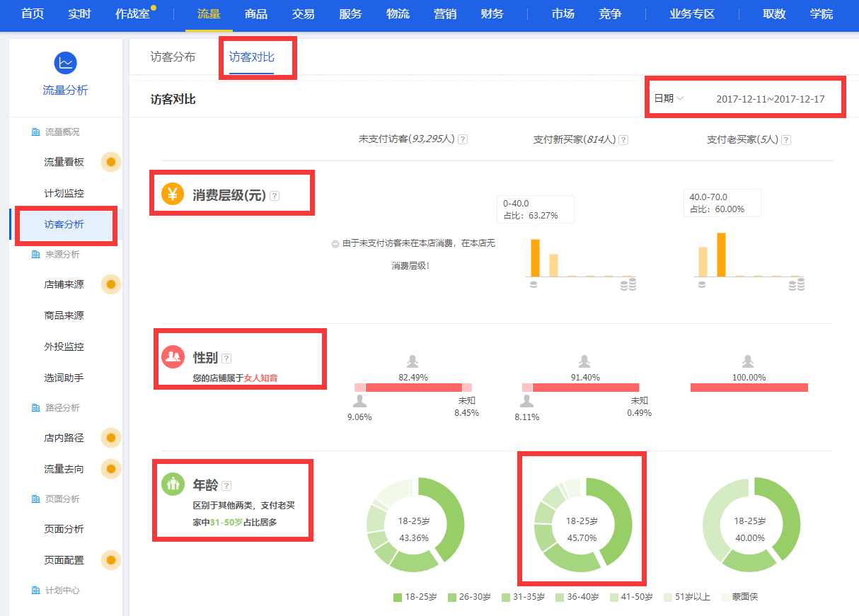Open the 日期 date dropdown
The width and height of the screenshot is (859, 616).
(669, 99)
